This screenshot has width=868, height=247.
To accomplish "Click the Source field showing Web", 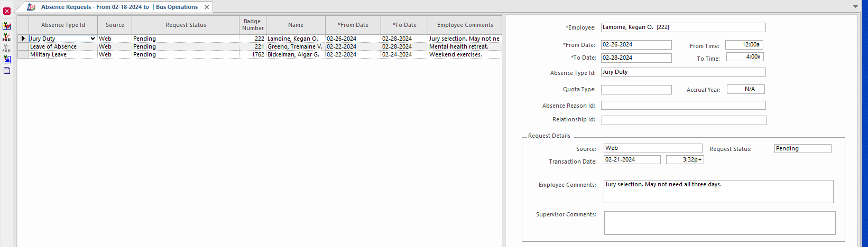I will point(653,148).
